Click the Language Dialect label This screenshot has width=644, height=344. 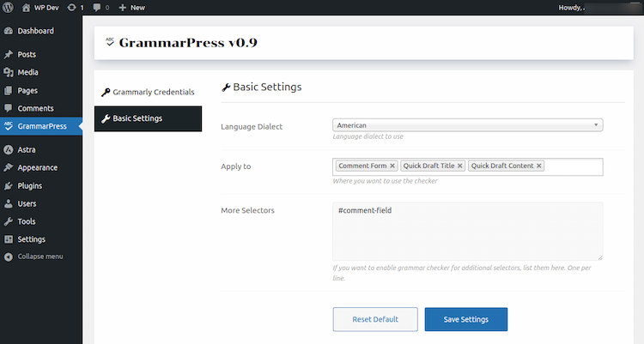pos(252,127)
